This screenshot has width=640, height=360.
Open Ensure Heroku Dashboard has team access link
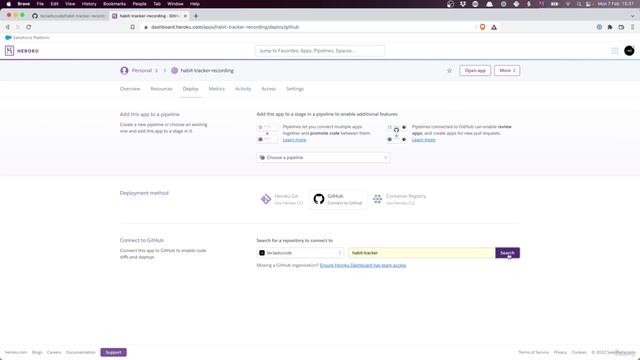pos(363,265)
